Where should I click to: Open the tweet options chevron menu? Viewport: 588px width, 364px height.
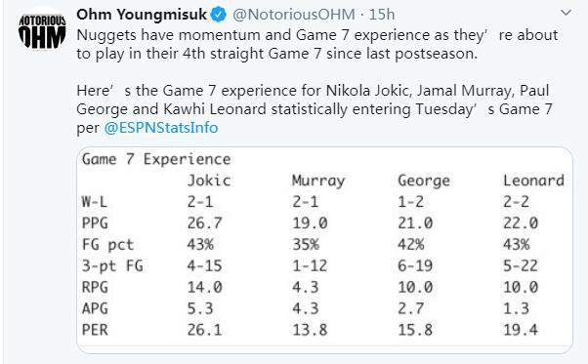[x=566, y=13]
